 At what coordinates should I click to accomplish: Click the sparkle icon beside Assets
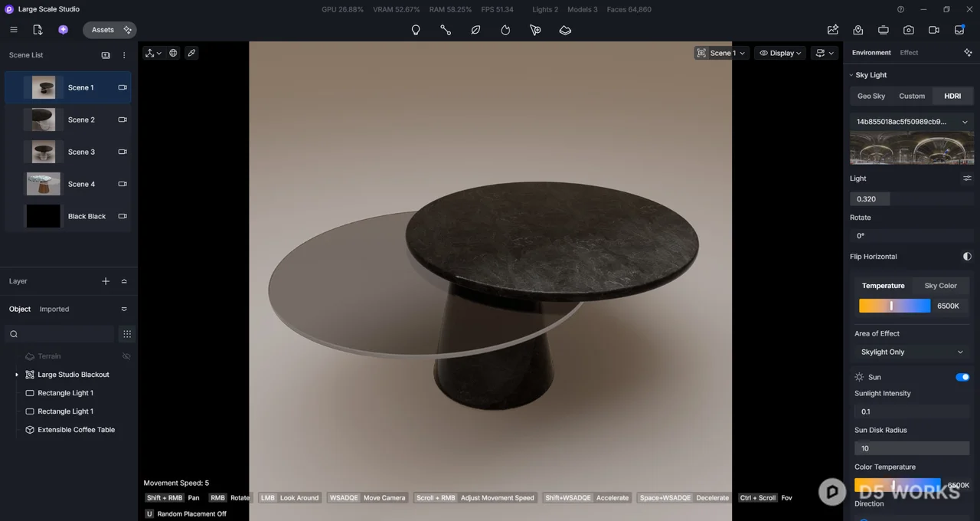pos(128,30)
